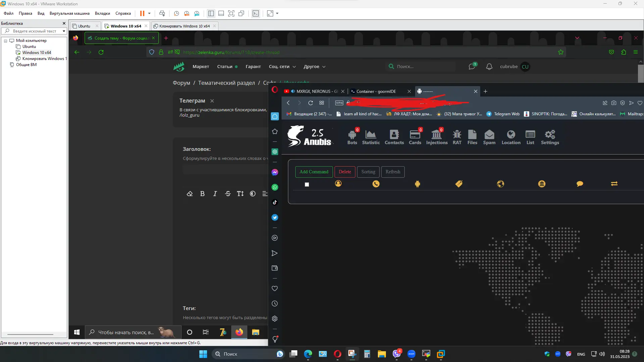Image resolution: width=644 pixels, height=362 pixels.
Task: Switch to the MXRGX, NERONUS tab in Opera
Action: [314, 92]
